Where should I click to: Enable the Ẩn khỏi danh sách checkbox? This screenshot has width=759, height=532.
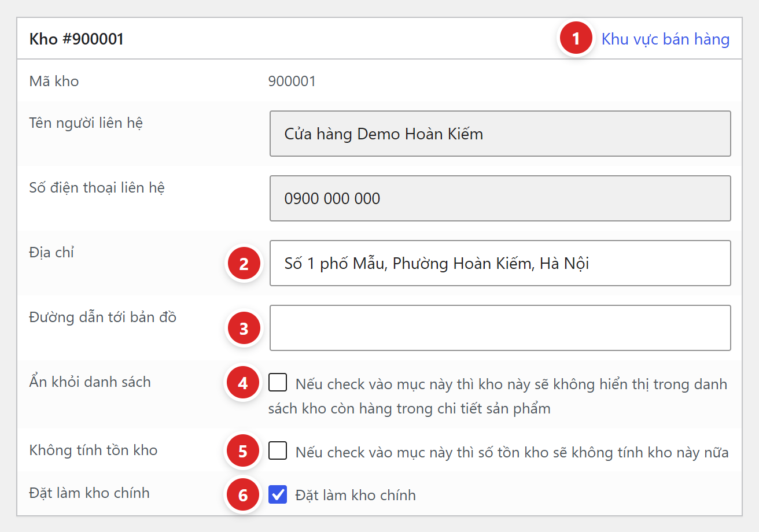tap(278, 383)
